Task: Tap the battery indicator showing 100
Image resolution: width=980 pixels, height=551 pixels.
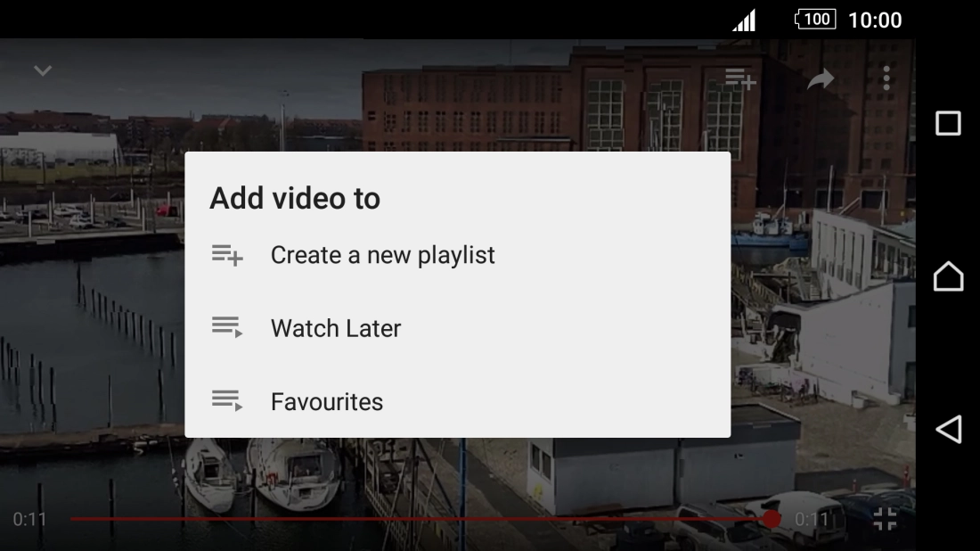Action: [815, 20]
